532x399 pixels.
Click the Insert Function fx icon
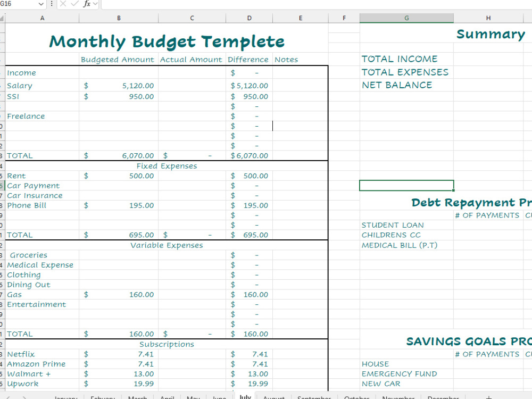tap(87, 4)
